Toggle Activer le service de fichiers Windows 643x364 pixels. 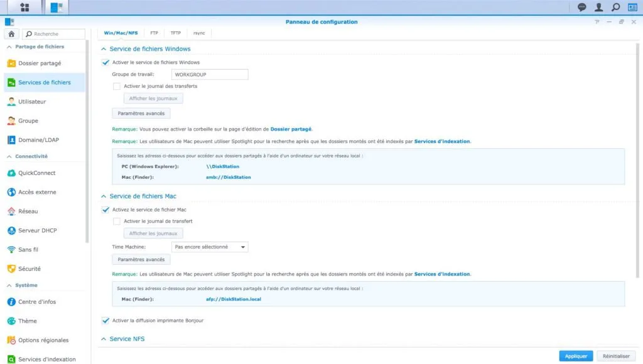click(105, 62)
